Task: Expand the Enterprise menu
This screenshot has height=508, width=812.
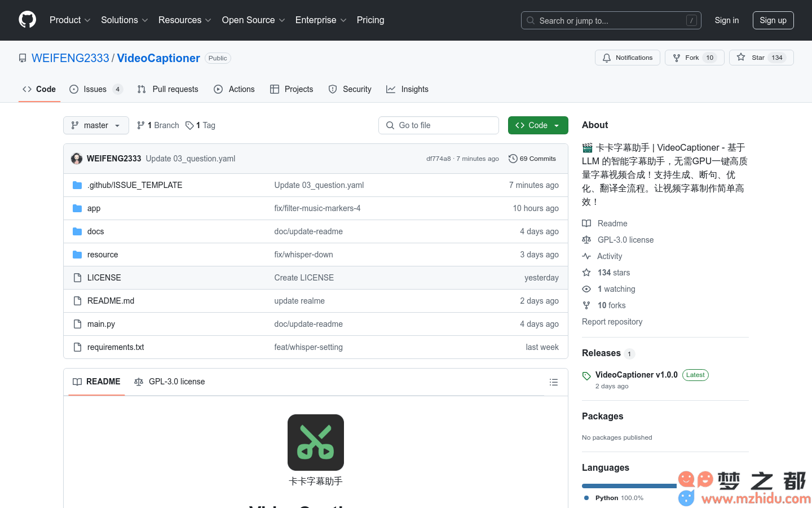Action: 321,20
